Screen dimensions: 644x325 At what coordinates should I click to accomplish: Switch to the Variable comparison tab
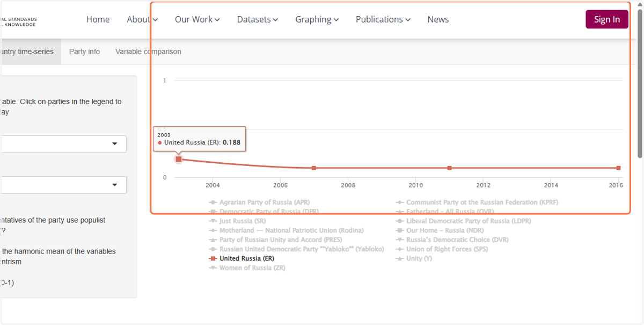pyautogui.click(x=148, y=52)
